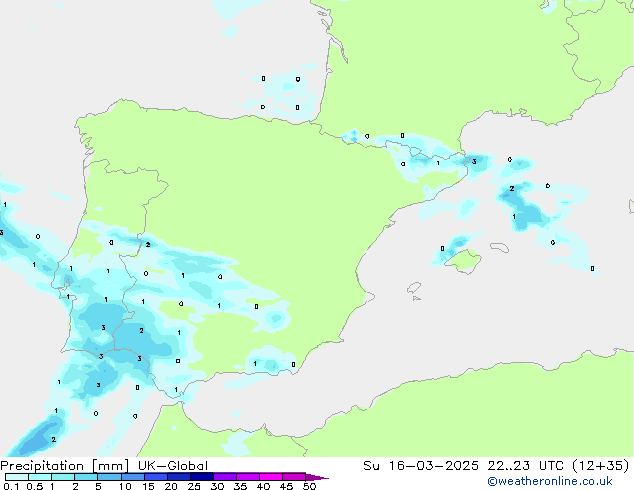The height and width of the screenshot is (490, 634).
Task: Pick the 0.1-0.5 mm lightest legend swatch
Action: pos(16,477)
